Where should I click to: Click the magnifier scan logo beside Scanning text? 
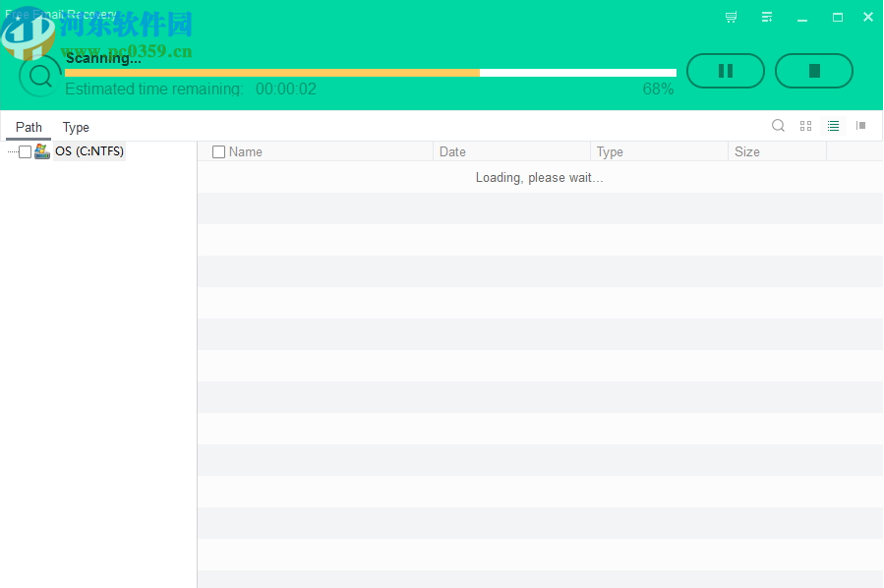(x=39, y=74)
